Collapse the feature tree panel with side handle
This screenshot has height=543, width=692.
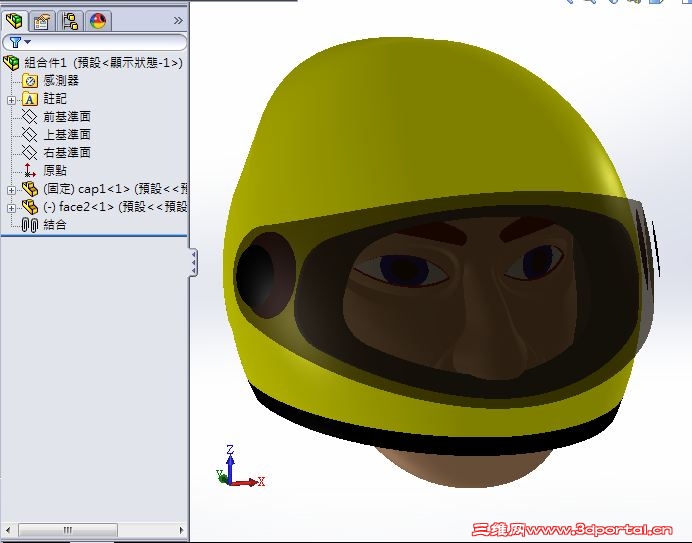click(x=193, y=263)
